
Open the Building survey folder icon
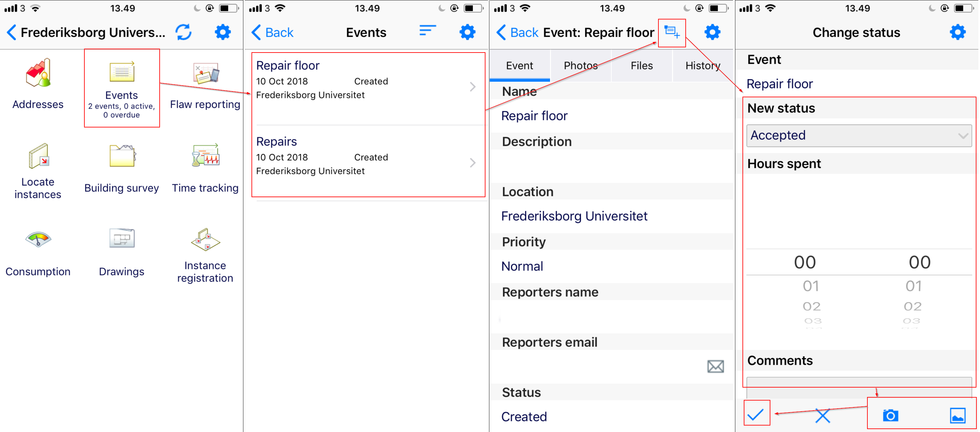point(122,156)
